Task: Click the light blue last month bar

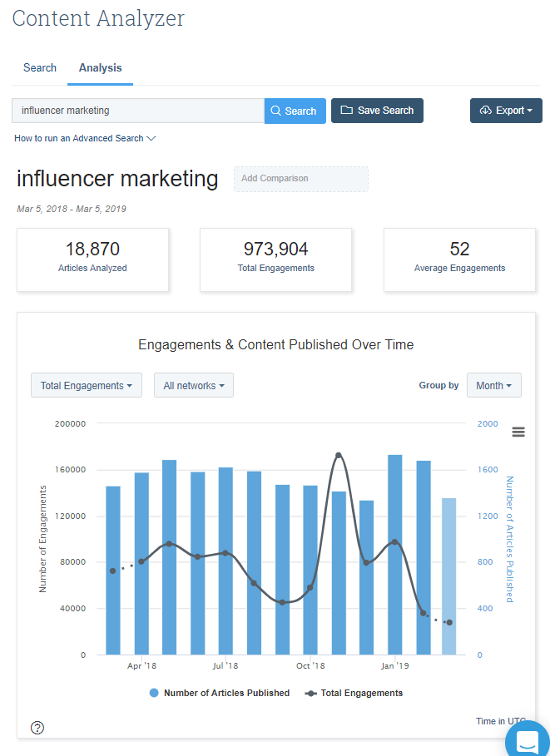Action: tap(448, 576)
